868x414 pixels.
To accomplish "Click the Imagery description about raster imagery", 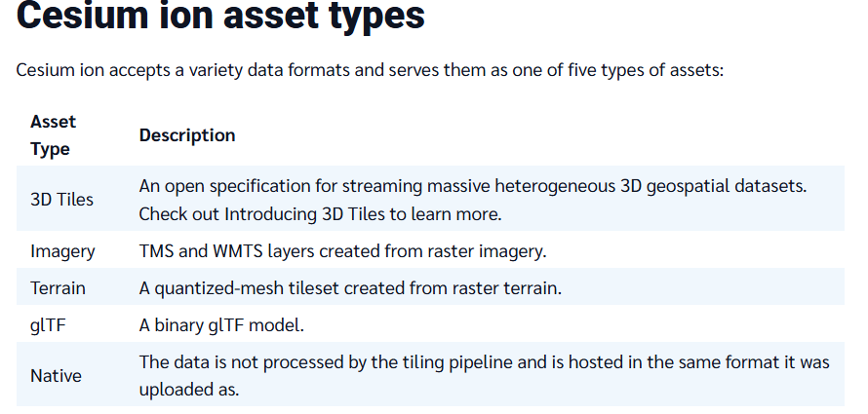I will point(342,251).
